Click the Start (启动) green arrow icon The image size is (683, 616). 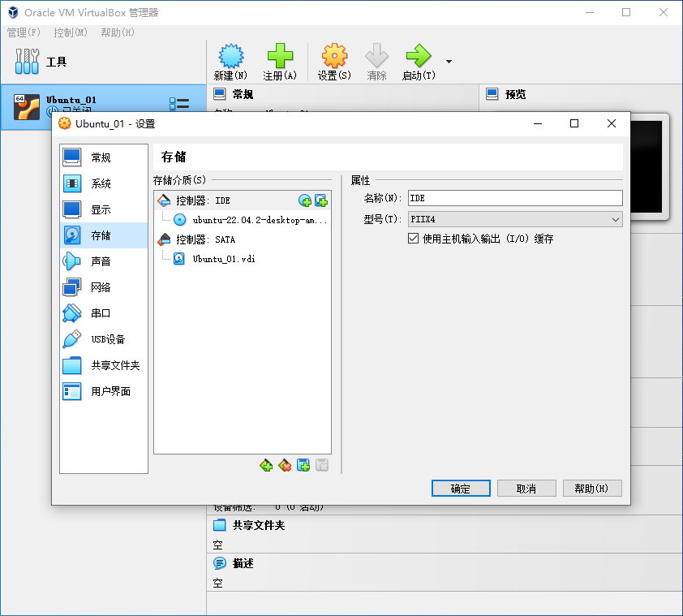(419, 62)
